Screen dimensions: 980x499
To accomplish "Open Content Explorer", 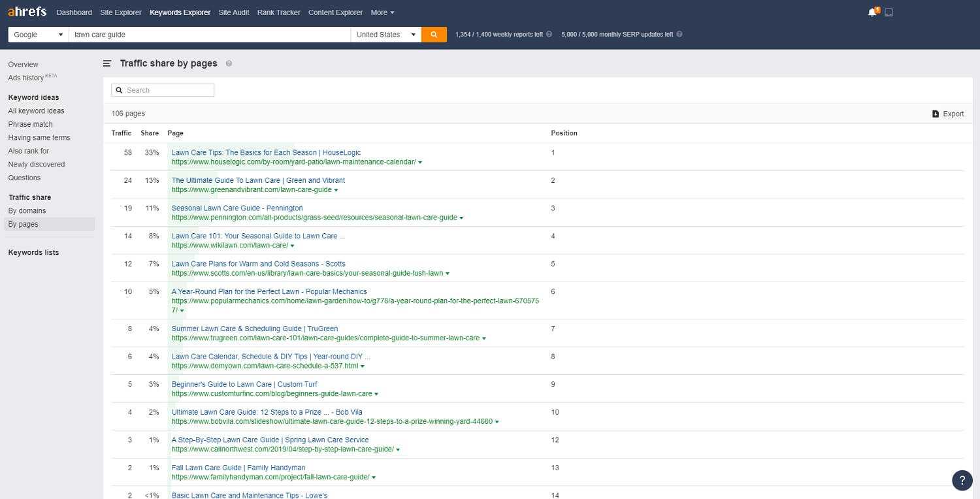I will click(x=335, y=12).
